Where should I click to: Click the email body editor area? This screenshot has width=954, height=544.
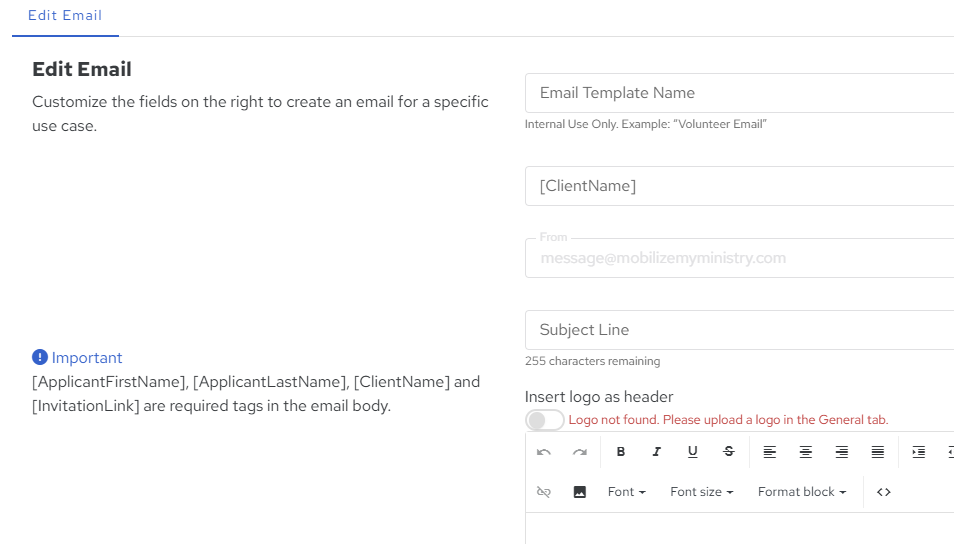tap(739, 528)
